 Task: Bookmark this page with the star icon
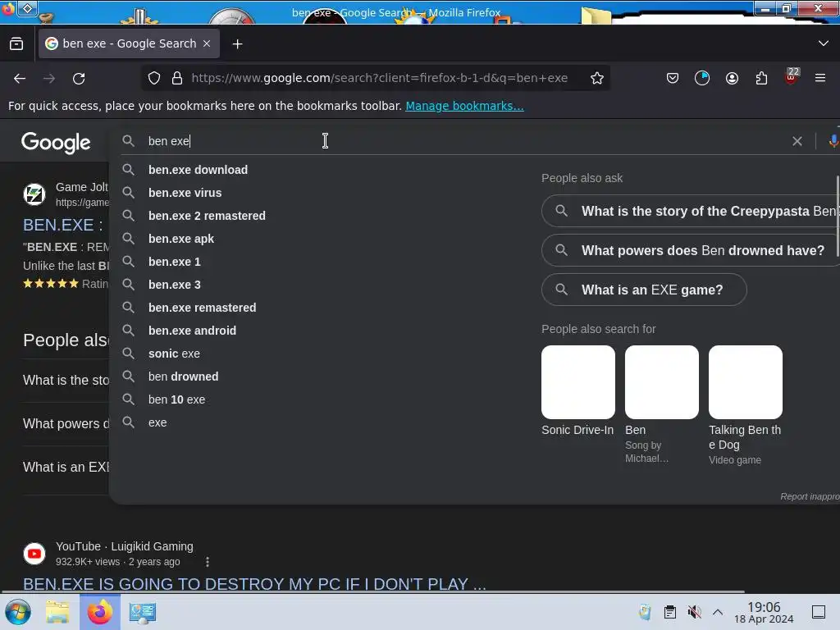coord(597,78)
